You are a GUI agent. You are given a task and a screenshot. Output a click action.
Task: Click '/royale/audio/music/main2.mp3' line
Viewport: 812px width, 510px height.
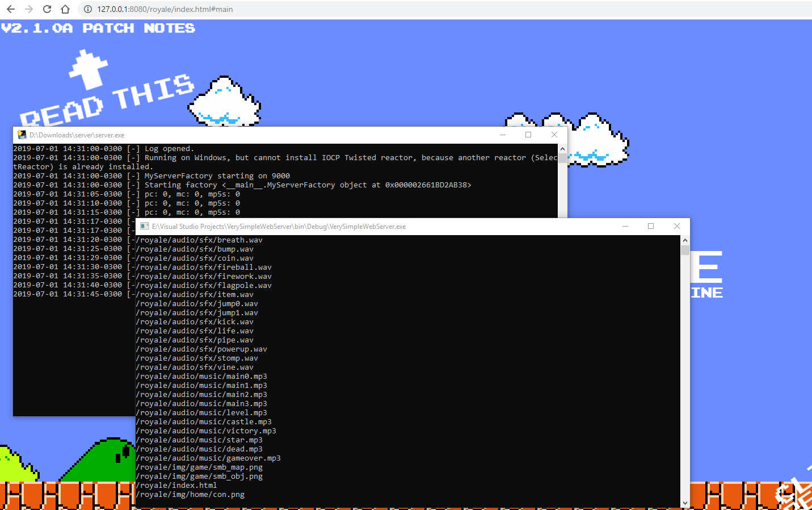201,395
